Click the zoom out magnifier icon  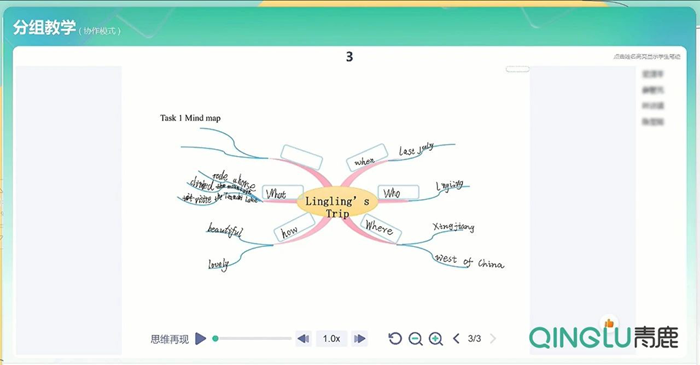(416, 339)
